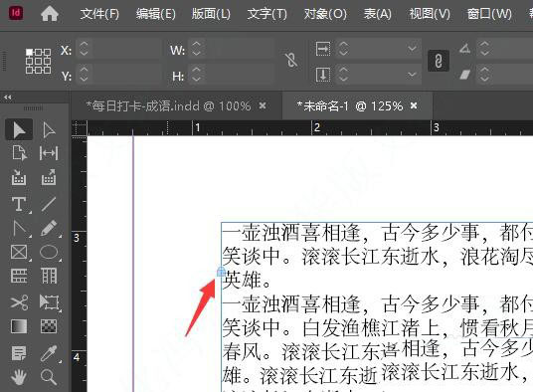
Task: Select the Free Transform tool
Action: (x=50, y=302)
